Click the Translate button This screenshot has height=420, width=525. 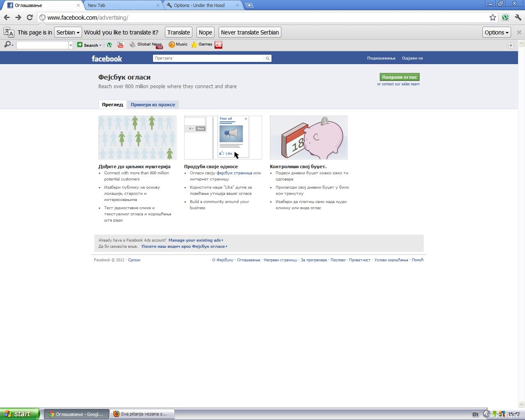(178, 32)
